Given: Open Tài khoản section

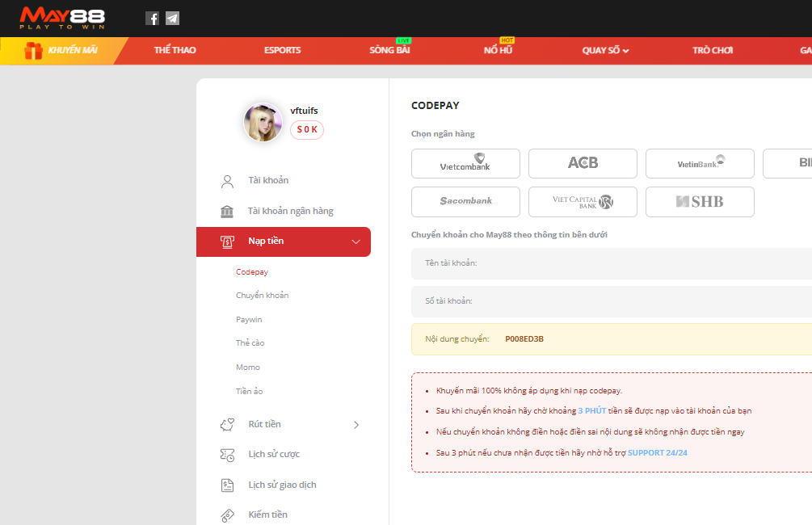Looking at the screenshot, I should pyautogui.click(x=268, y=180).
